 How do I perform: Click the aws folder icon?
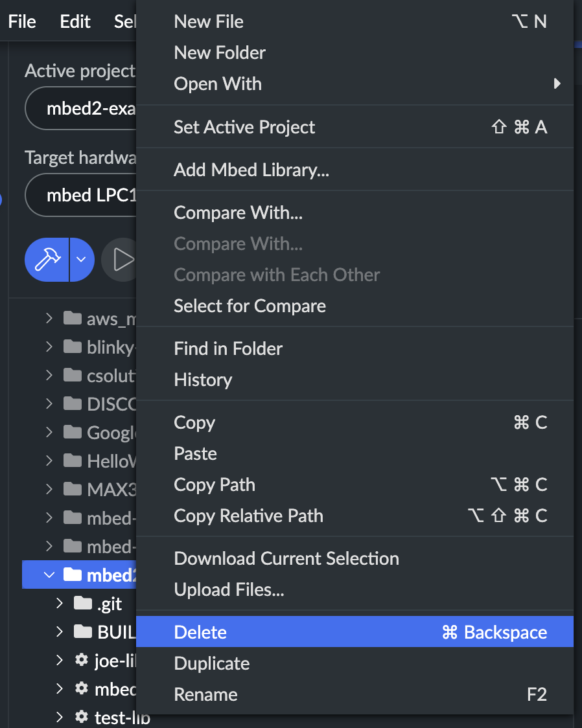tap(73, 318)
